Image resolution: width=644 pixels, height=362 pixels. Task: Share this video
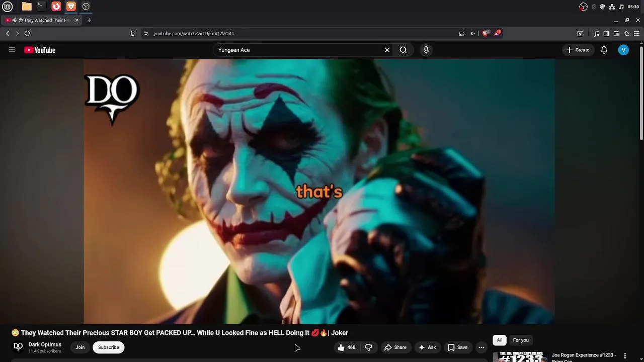pos(395,347)
